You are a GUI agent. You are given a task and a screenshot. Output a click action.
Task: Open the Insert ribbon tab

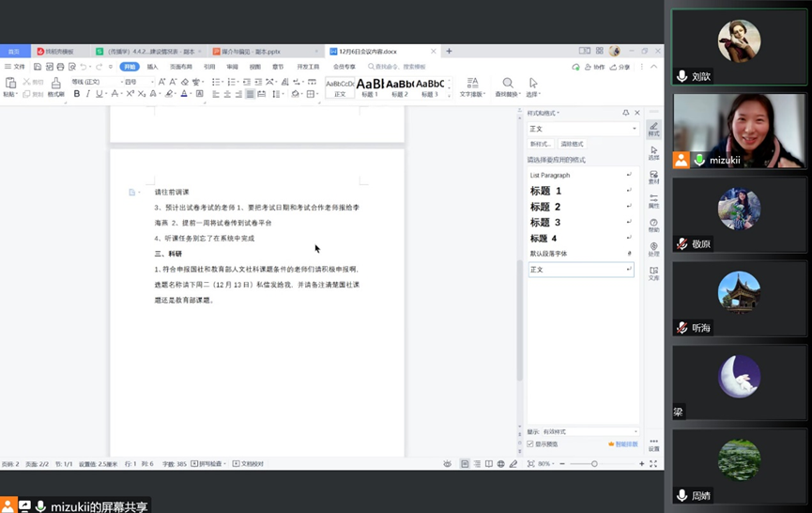point(152,67)
